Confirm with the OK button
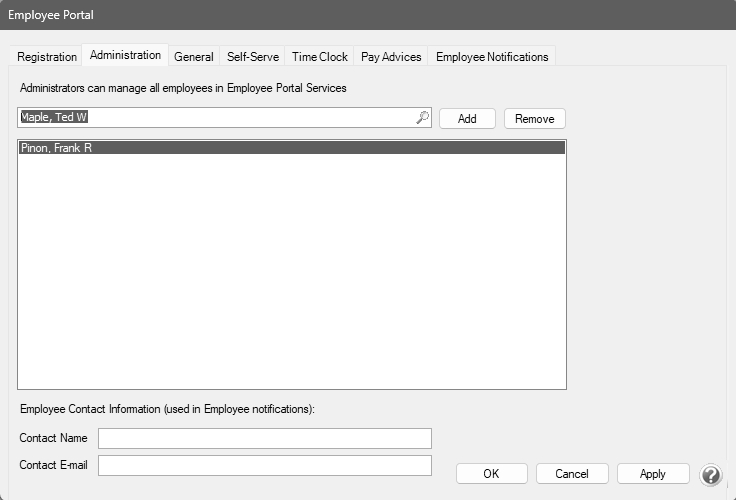 click(491, 474)
